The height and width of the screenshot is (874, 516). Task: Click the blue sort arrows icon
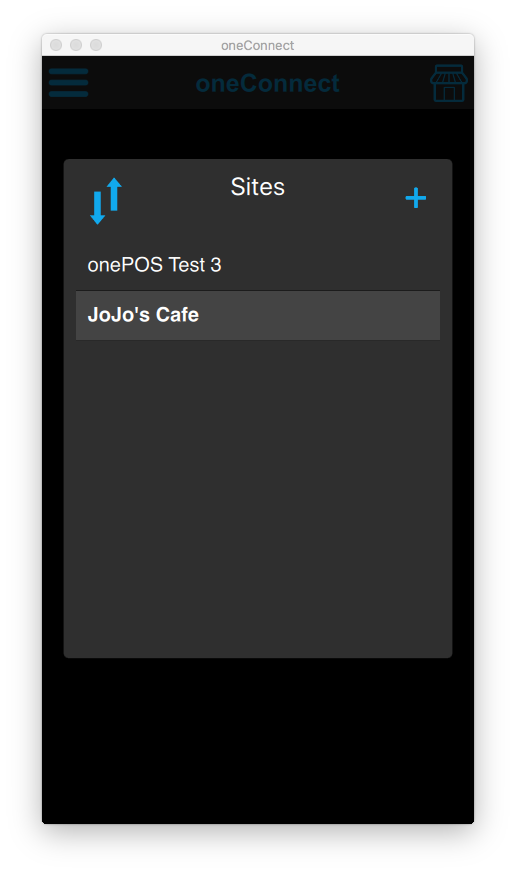[106, 201]
